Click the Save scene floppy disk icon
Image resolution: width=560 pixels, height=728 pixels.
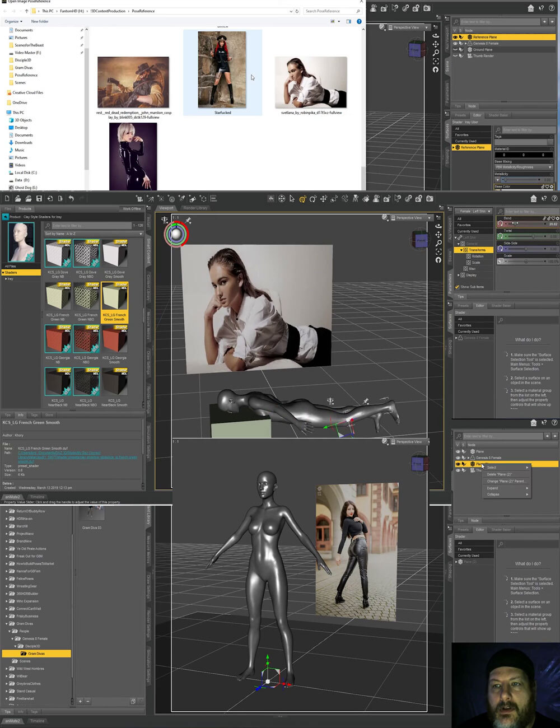coord(39,198)
